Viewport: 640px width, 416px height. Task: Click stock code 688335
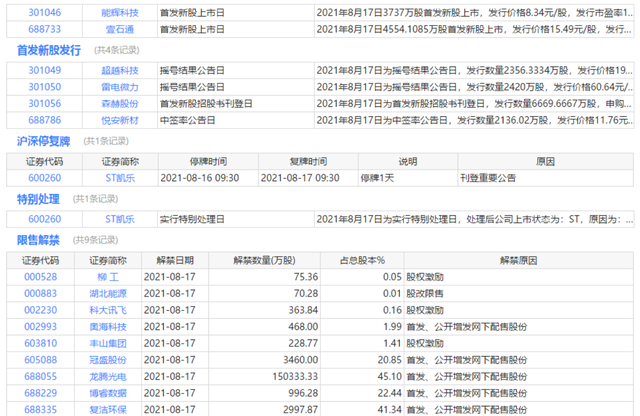tap(40, 410)
